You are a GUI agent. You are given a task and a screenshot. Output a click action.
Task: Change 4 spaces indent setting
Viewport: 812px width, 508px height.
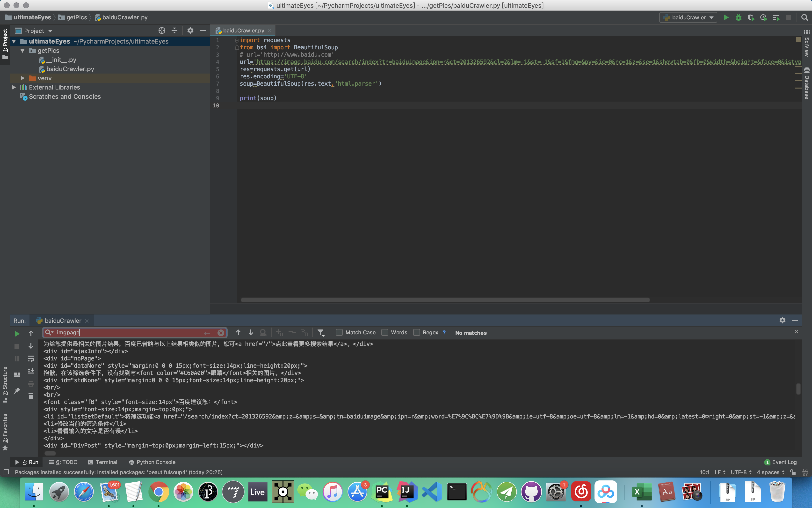tap(770, 472)
